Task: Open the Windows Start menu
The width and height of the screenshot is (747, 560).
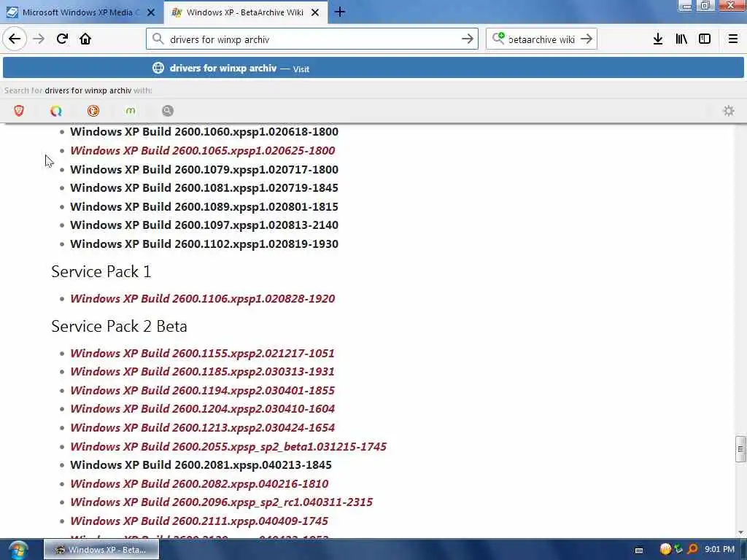Action: click(18, 550)
